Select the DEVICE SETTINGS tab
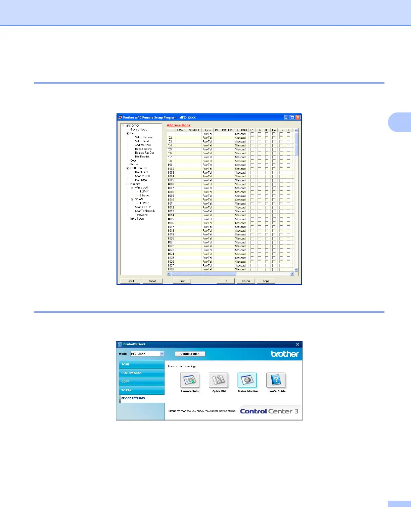The width and height of the screenshot is (411, 532). click(142, 399)
